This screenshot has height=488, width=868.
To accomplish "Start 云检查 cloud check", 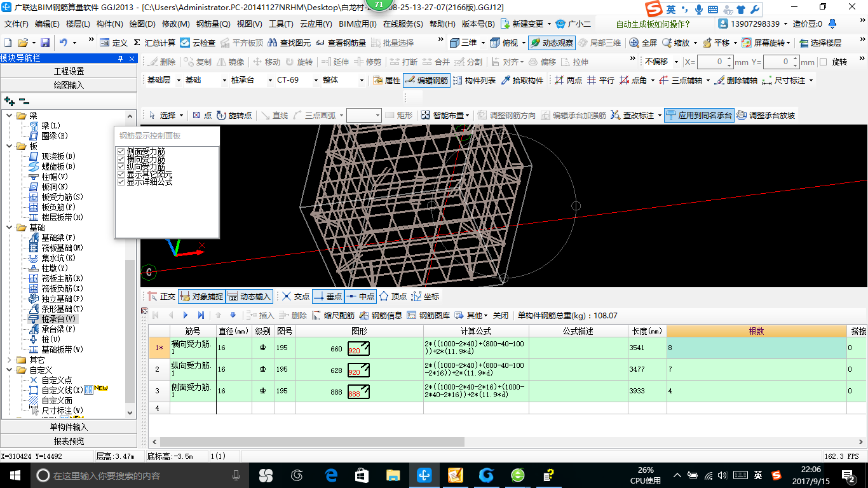I will 198,43.
